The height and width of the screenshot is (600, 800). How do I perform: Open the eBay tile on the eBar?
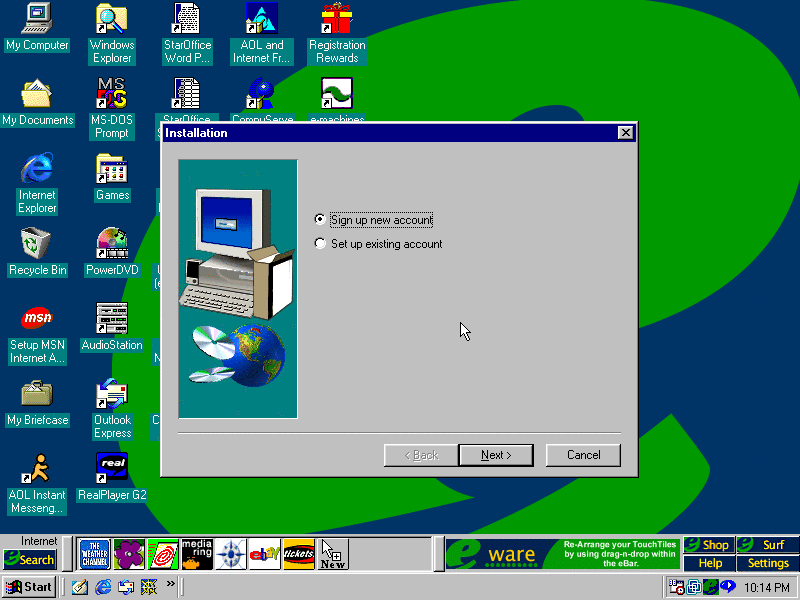[x=265, y=554]
